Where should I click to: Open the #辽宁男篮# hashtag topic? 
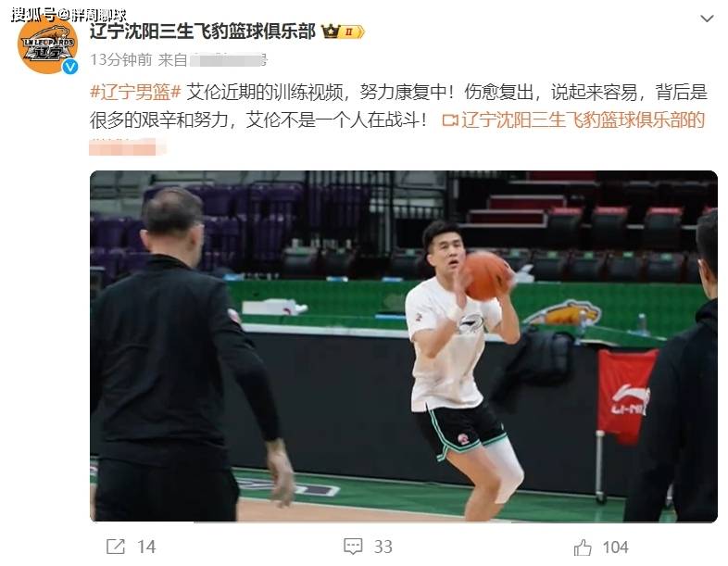(135, 93)
